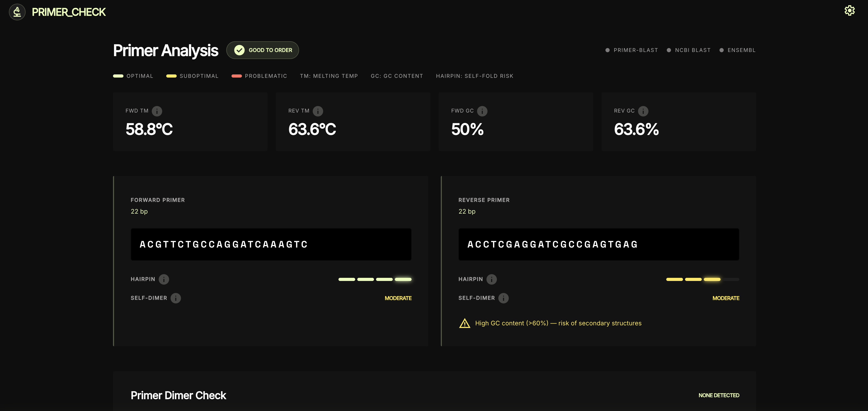
Task: Show info for REV TM metric
Action: click(x=318, y=111)
